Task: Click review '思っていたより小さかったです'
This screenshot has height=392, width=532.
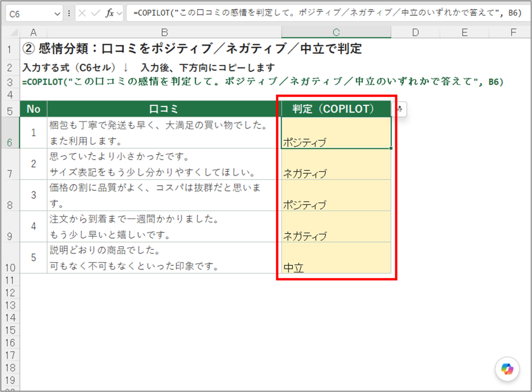Action: [x=164, y=164]
